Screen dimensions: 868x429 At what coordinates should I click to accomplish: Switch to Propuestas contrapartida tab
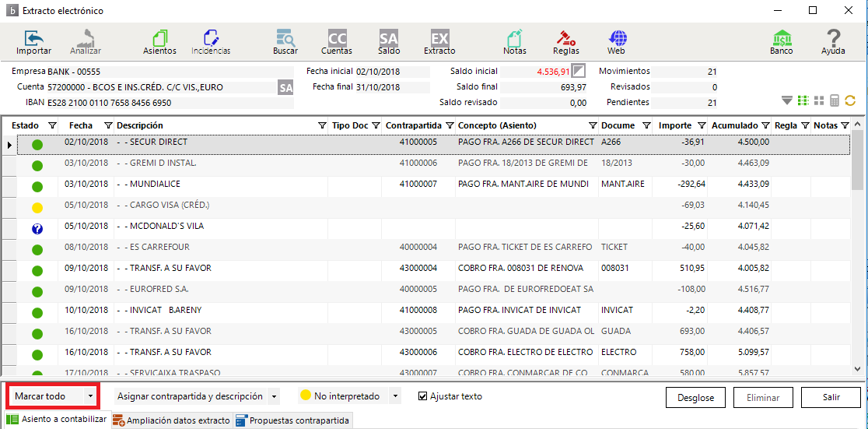pyautogui.click(x=293, y=420)
